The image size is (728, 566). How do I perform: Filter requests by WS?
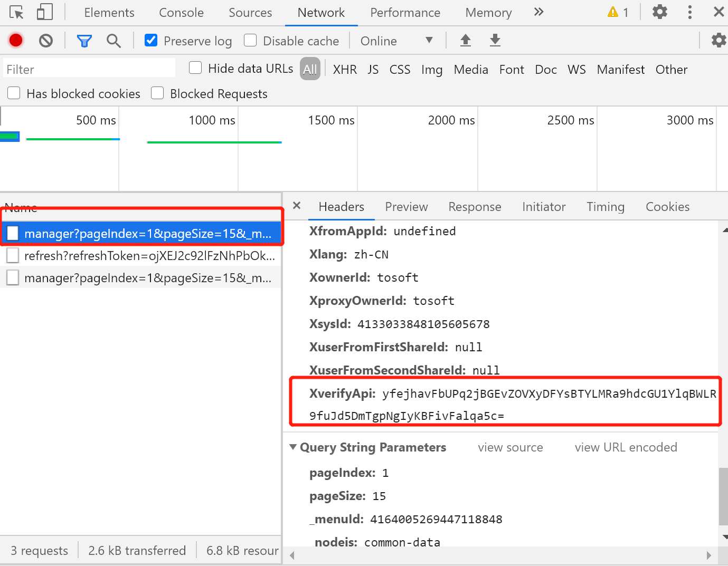click(x=576, y=70)
